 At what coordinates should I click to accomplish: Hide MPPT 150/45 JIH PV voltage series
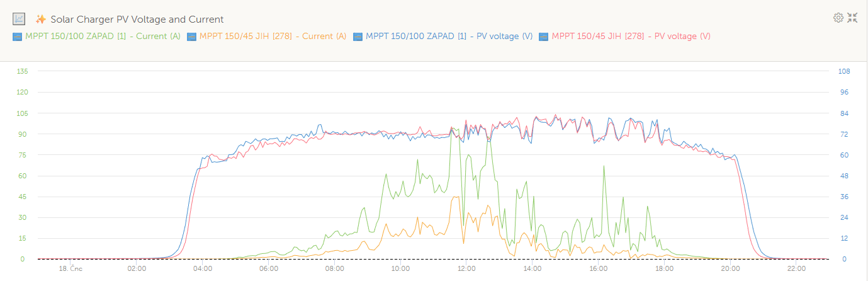(x=631, y=37)
